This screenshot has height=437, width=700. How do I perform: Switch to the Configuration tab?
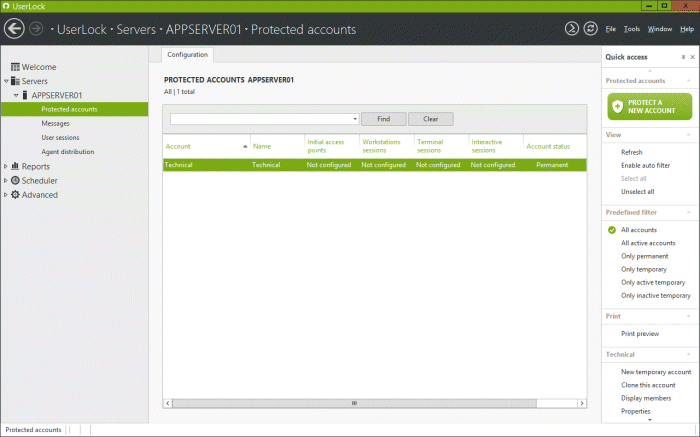pyautogui.click(x=188, y=54)
